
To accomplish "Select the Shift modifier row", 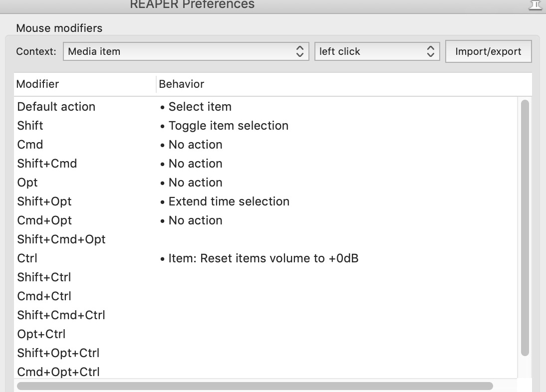I will click(30, 126).
